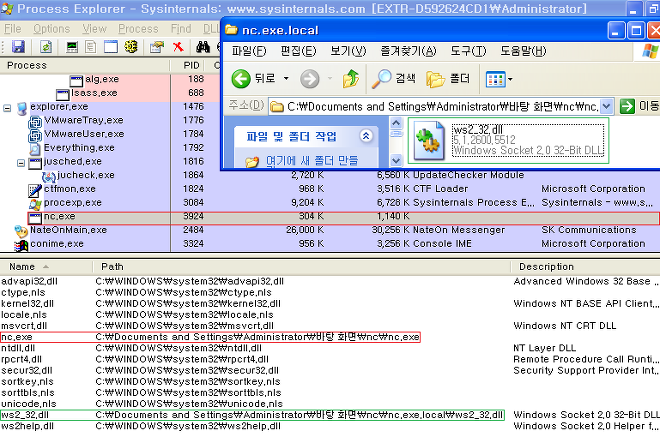Open the Back button history dropdown arrow
This screenshot has width=660, height=437.
(286, 78)
